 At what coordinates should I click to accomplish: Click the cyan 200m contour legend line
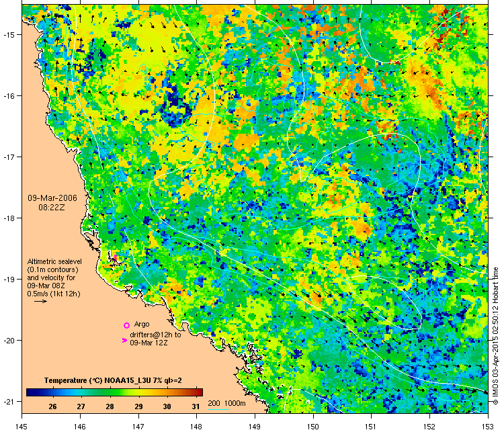[x=219, y=409]
